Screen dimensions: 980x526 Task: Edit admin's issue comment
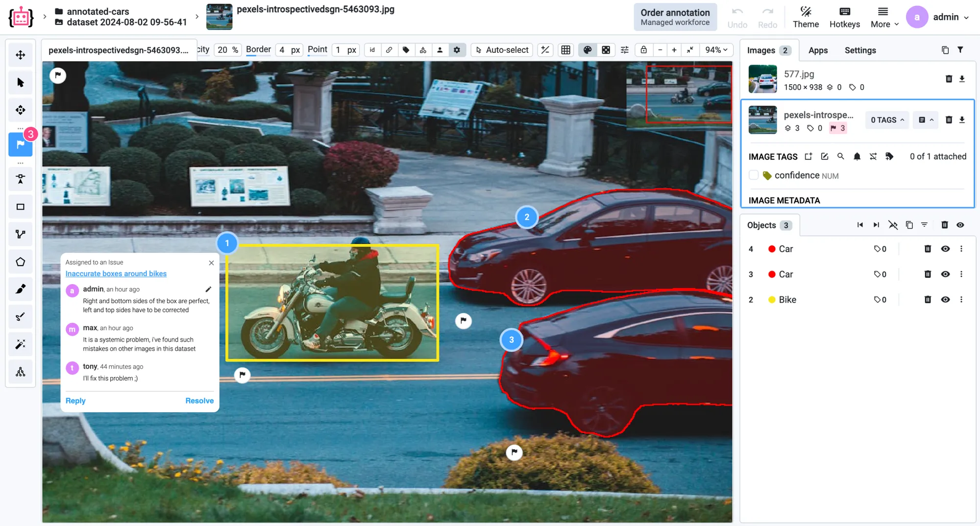point(208,289)
